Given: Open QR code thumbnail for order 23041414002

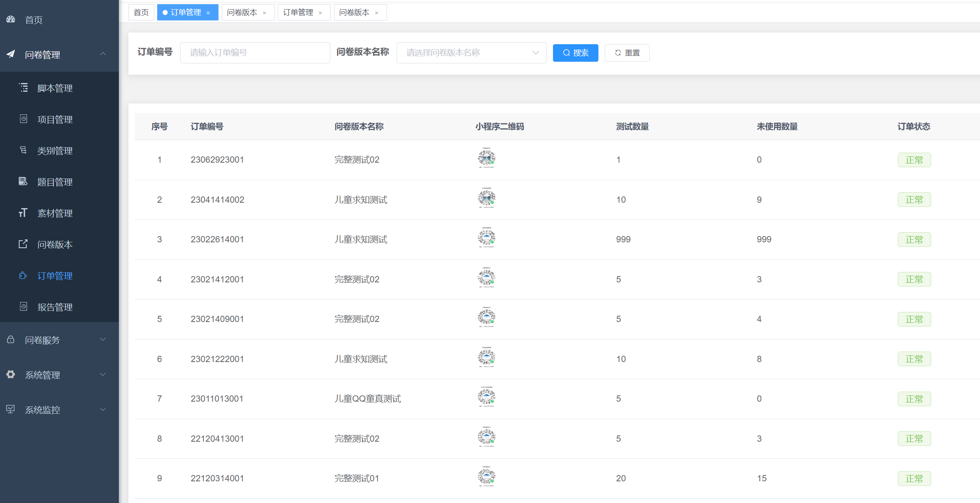Looking at the screenshot, I should [487, 198].
